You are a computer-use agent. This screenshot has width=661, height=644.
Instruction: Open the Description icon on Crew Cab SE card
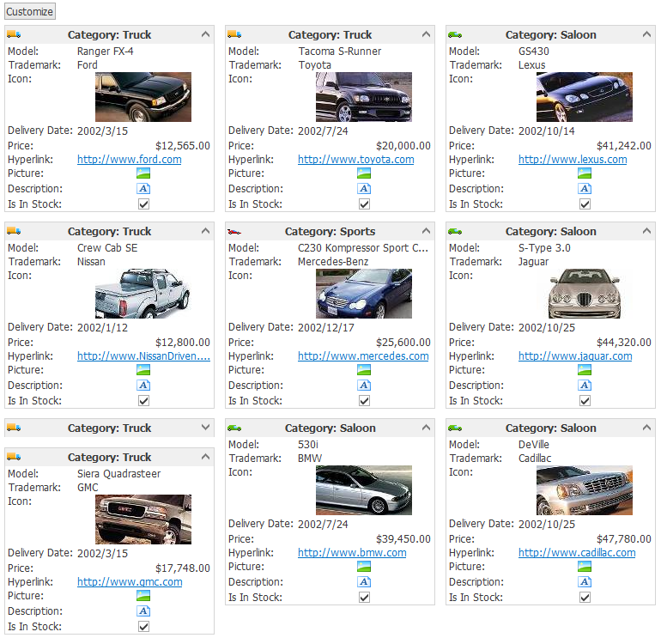143,385
